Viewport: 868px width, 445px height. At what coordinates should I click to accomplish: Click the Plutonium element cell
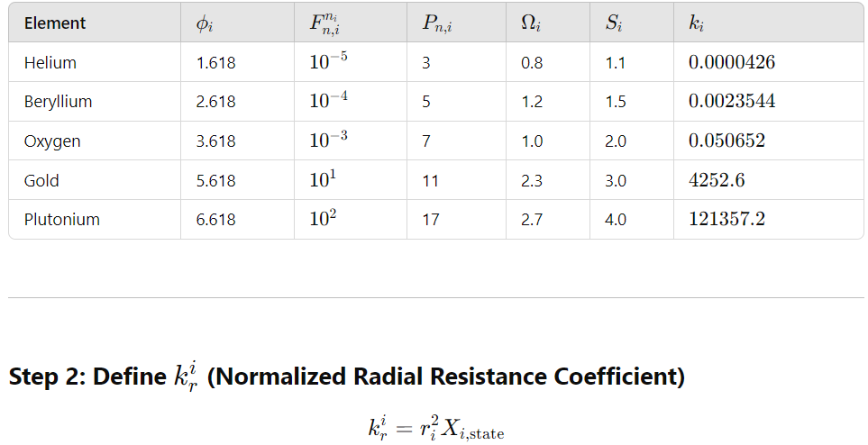click(x=62, y=219)
